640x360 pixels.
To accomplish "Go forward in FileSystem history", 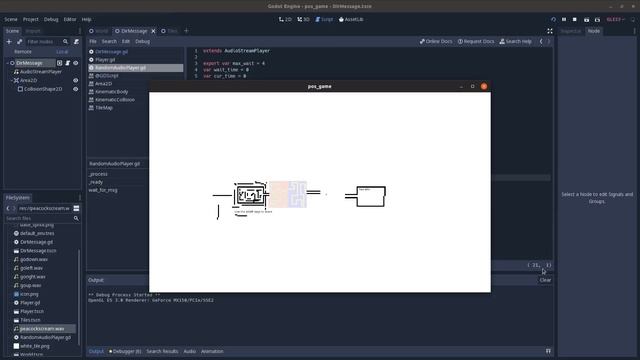I will point(14,208).
